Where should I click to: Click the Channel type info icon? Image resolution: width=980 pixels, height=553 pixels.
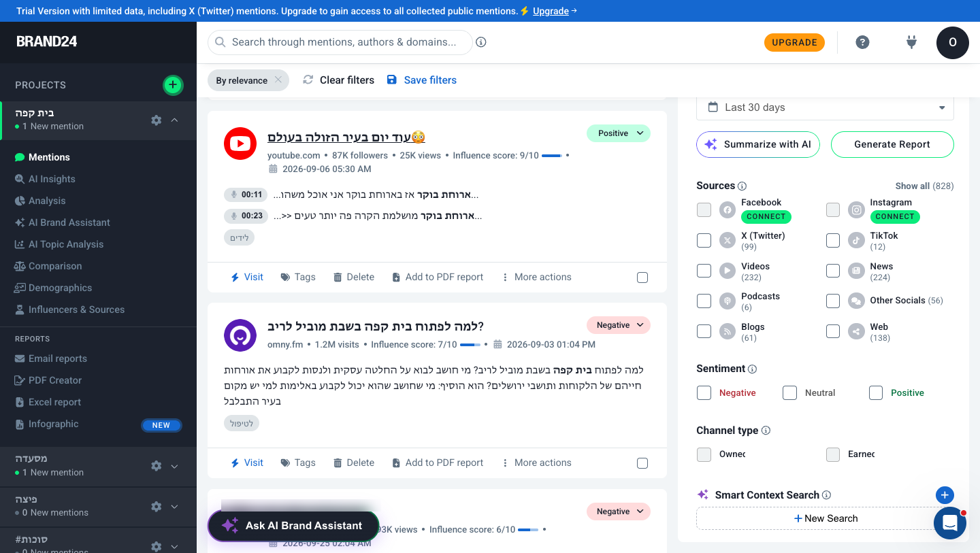[x=766, y=431]
